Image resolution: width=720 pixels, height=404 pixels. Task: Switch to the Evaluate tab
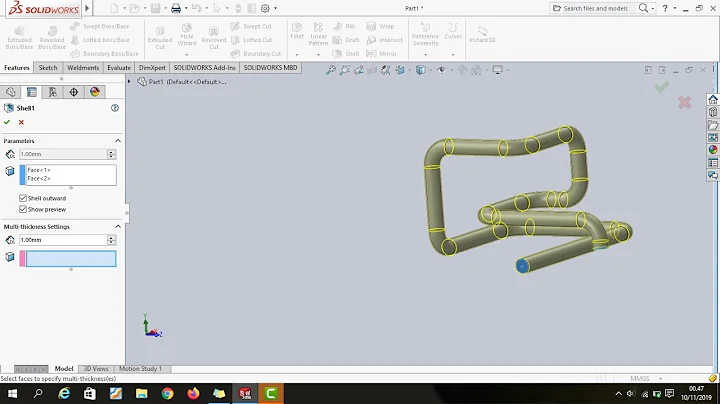[119, 67]
